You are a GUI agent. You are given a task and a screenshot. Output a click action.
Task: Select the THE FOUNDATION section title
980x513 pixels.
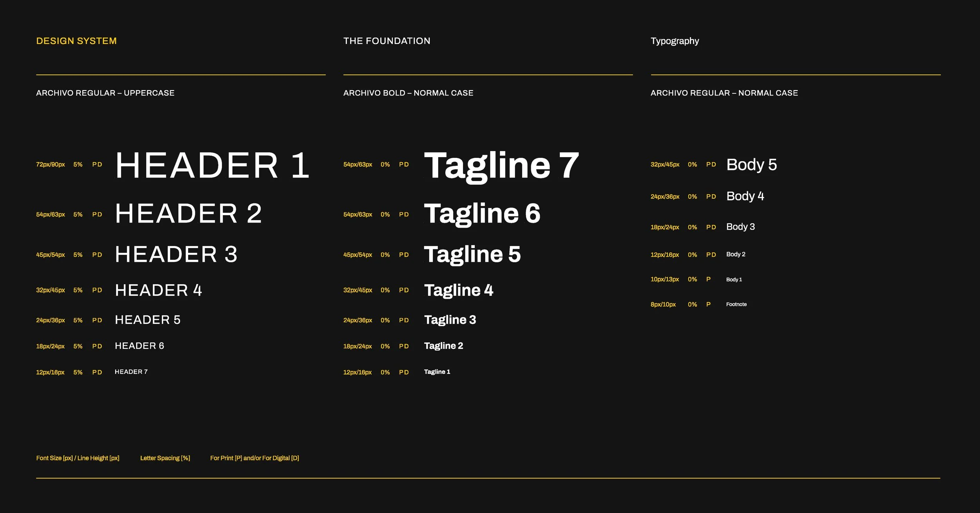pyautogui.click(x=386, y=41)
